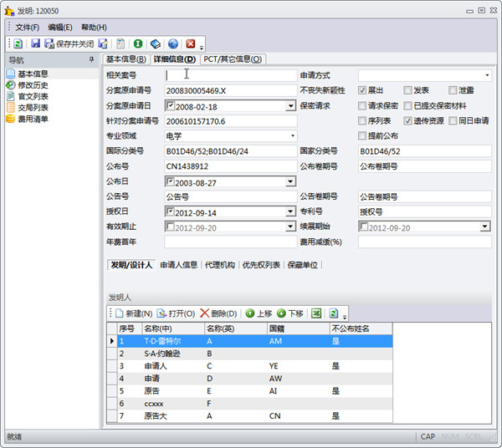Uncheck the 遗传资源 checkbox
The height and width of the screenshot is (448, 502).
click(407, 120)
